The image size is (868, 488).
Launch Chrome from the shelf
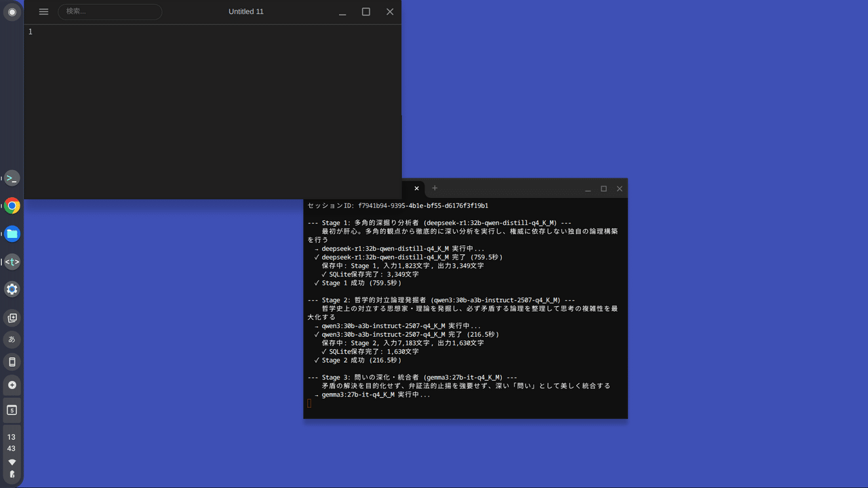click(12, 205)
